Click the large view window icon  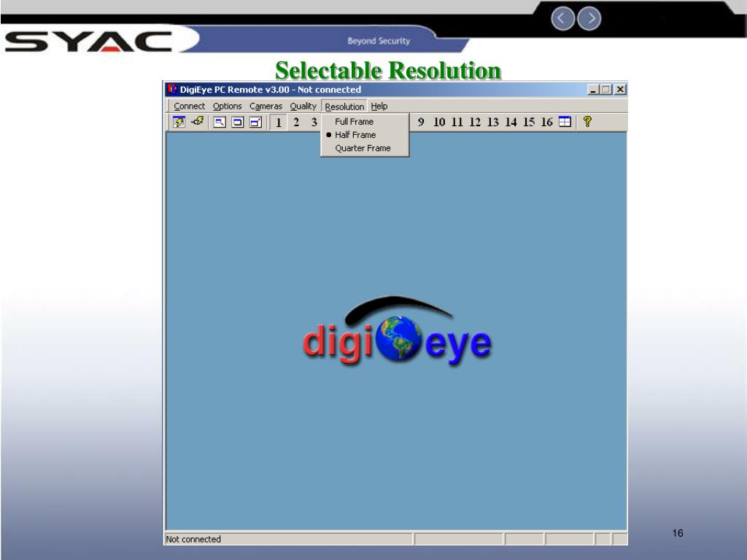pyautogui.click(x=255, y=122)
